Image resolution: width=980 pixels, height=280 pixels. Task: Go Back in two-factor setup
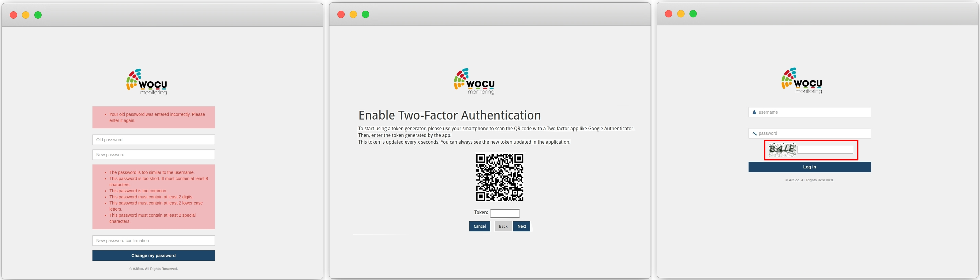503,227
